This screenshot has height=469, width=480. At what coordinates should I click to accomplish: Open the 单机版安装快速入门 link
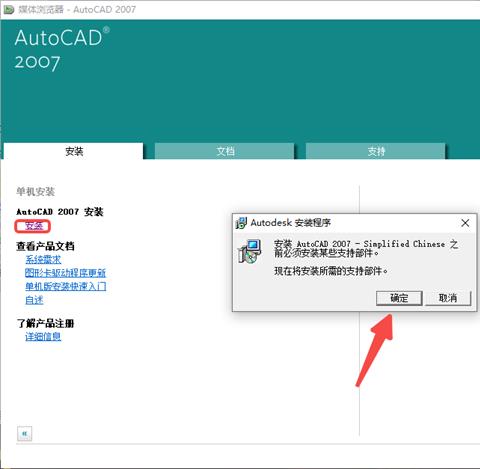[66, 286]
